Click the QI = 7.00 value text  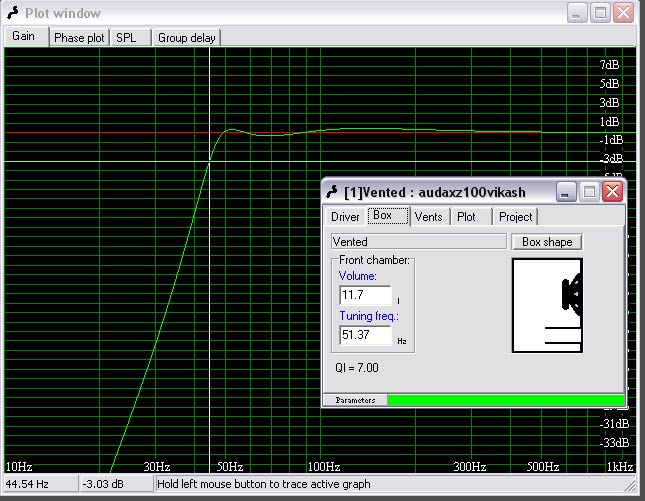tap(357, 367)
